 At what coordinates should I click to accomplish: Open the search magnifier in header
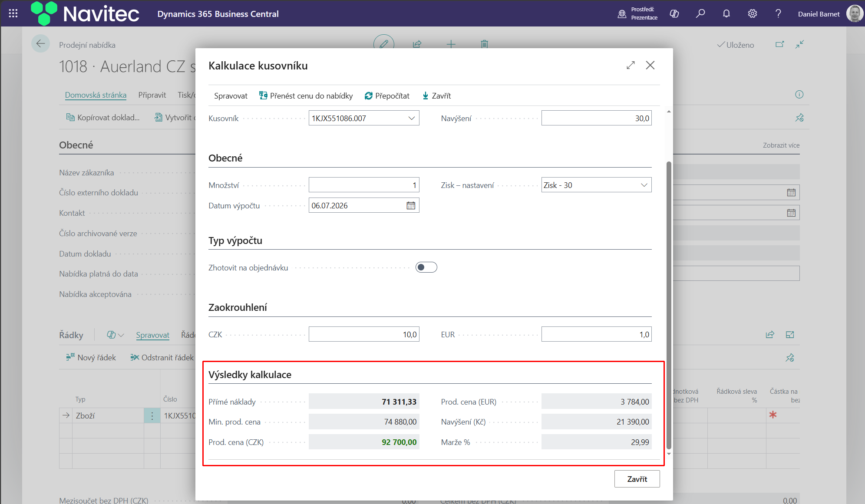[700, 13]
